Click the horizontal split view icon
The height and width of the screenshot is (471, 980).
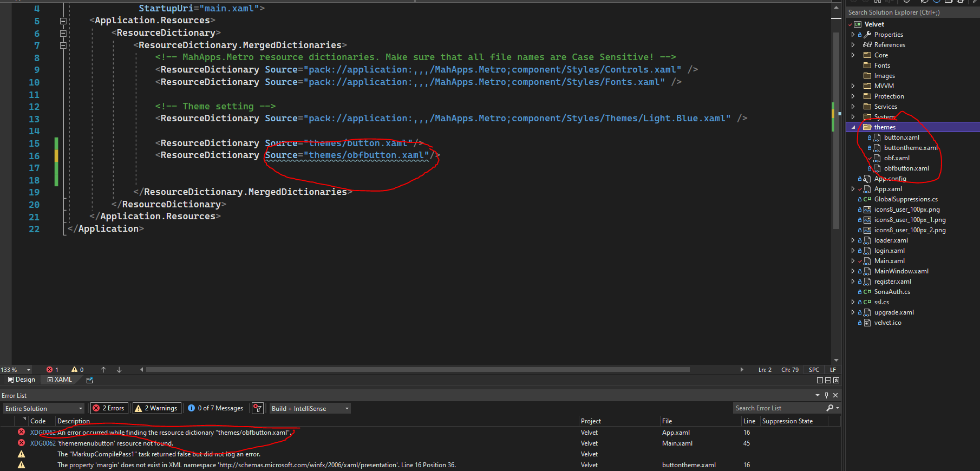point(828,380)
